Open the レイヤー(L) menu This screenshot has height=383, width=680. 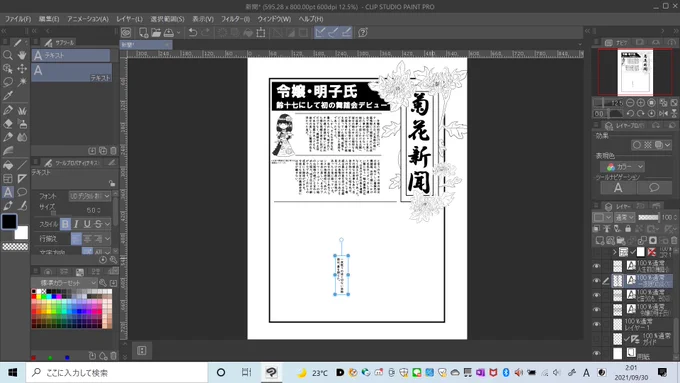tap(129, 19)
